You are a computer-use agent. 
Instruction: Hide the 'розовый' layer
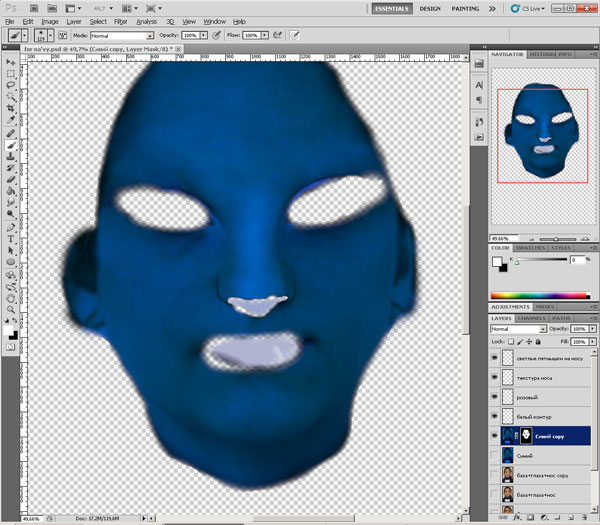click(494, 396)
